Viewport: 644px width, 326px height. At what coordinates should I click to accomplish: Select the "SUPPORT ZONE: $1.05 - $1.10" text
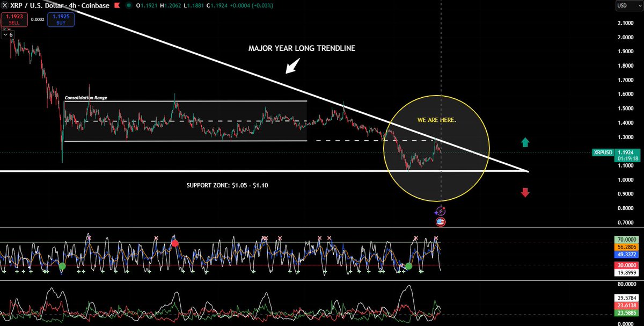coord(226,185)
